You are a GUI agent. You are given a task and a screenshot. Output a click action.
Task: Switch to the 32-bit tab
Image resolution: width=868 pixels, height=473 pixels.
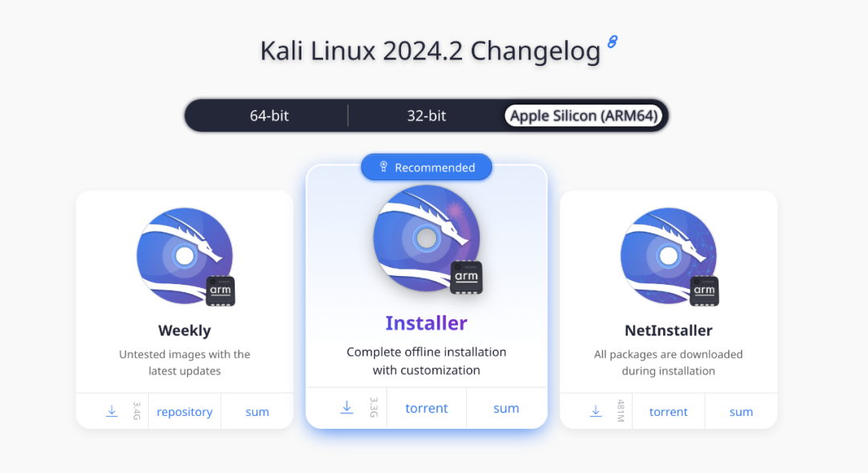(426, 116)
